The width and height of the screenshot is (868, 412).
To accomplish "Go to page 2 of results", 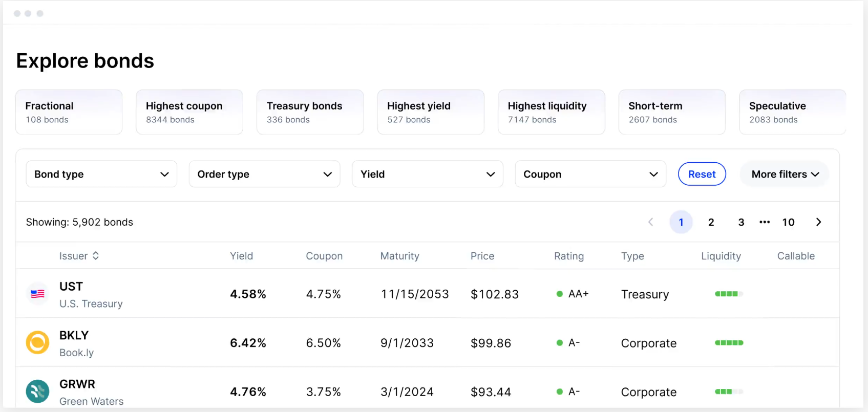I will tap(711, 222).
